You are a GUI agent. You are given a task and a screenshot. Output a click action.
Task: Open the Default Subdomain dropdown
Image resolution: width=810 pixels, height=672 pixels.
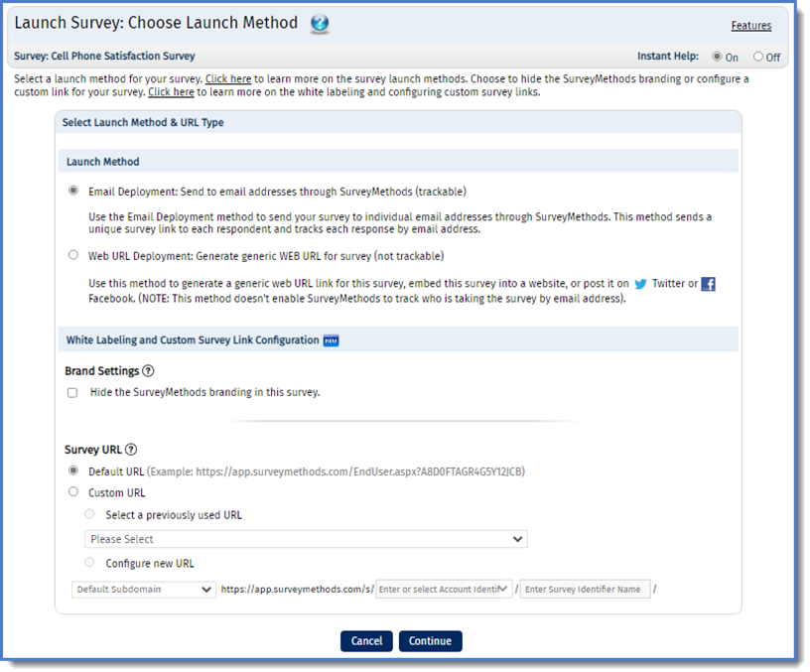point(144,590)
